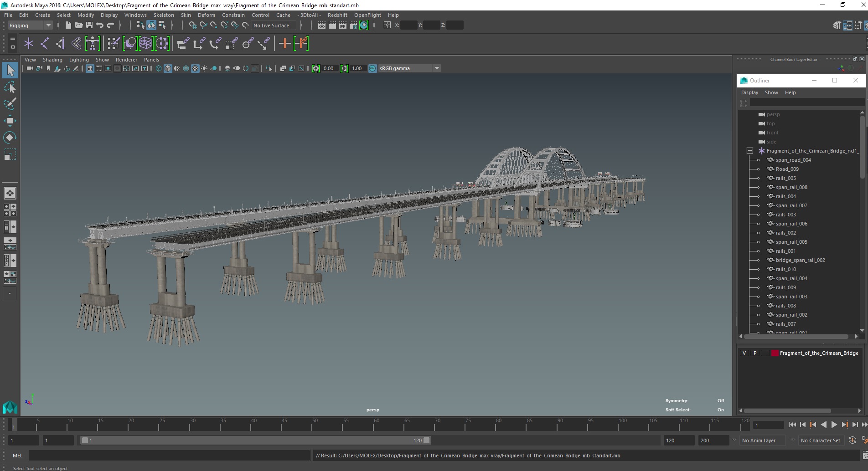Activate the Lasso select tool

click(x=10, y=87)
